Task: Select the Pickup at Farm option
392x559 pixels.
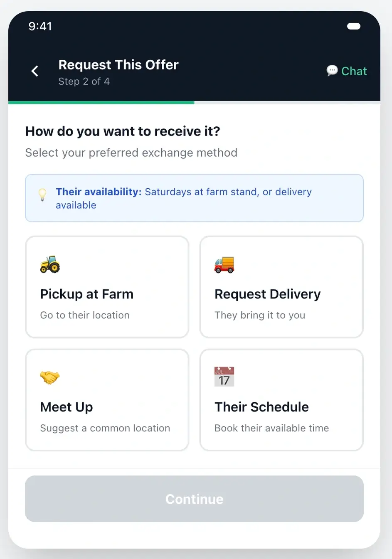Action: (107, 287)
